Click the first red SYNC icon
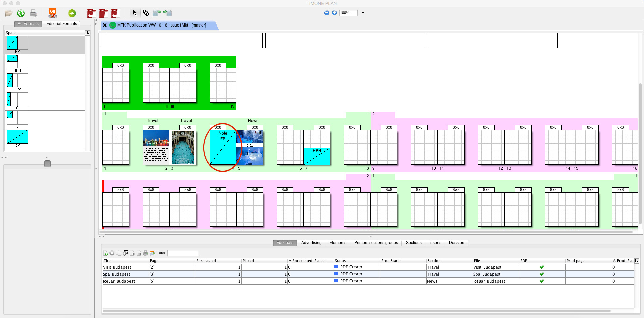644x318 pixels. coord(91,13)
